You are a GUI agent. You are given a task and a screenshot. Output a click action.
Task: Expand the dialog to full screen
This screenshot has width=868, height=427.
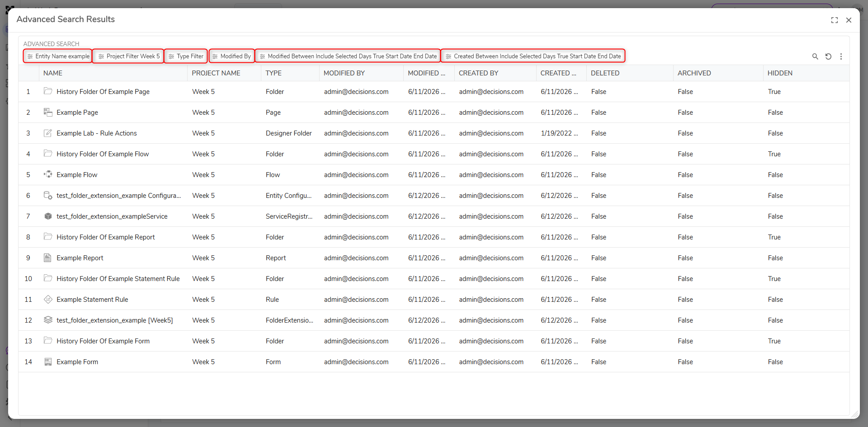click(835, 20)
